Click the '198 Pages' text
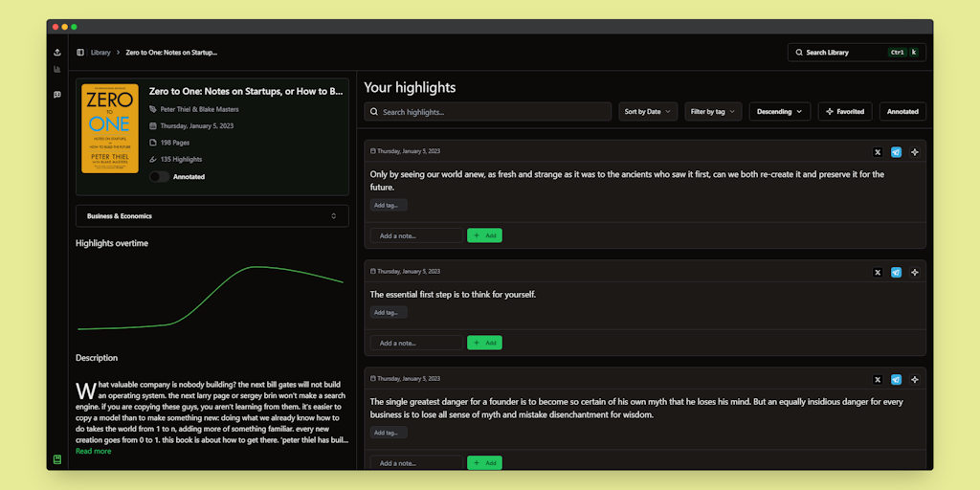Image resolution: width=980 pixels, height=490 pixels. pos(175,143)
